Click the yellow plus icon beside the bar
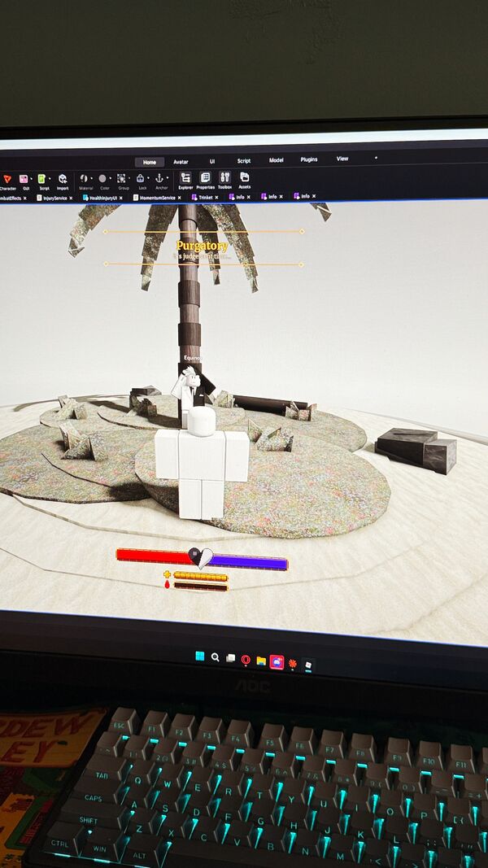Screen dimensions: 488x868 coord(167,574)
